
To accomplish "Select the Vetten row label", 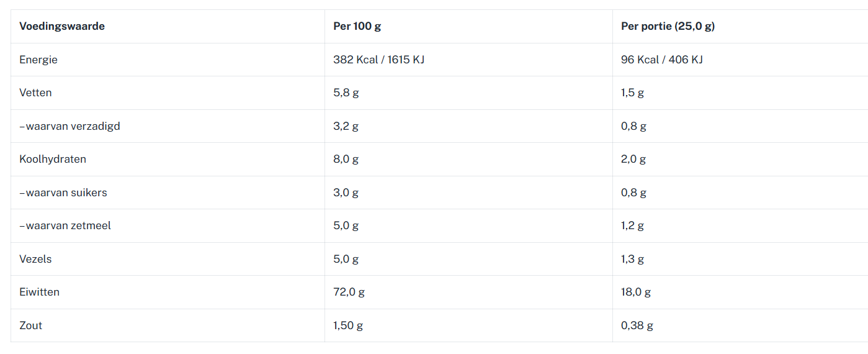I will [x=35, y=93].
